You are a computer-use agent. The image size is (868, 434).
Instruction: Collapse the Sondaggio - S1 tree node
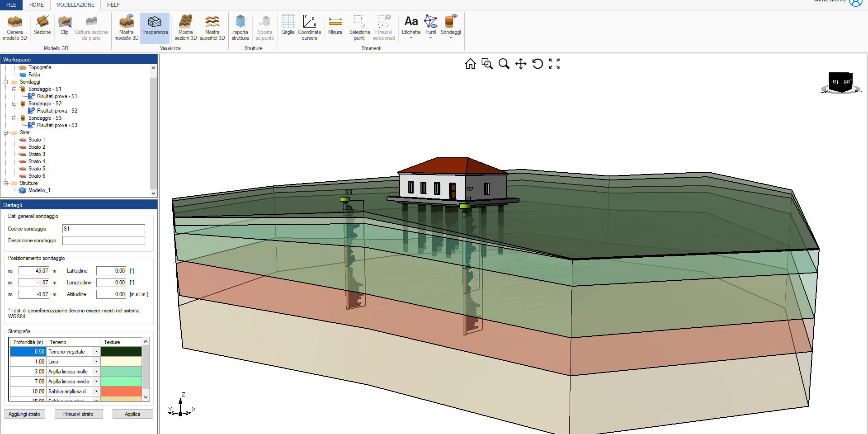coord(15,89)
